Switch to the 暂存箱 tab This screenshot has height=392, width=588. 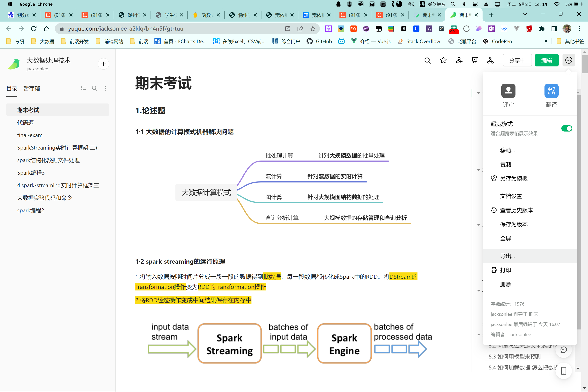coord(32,89)
